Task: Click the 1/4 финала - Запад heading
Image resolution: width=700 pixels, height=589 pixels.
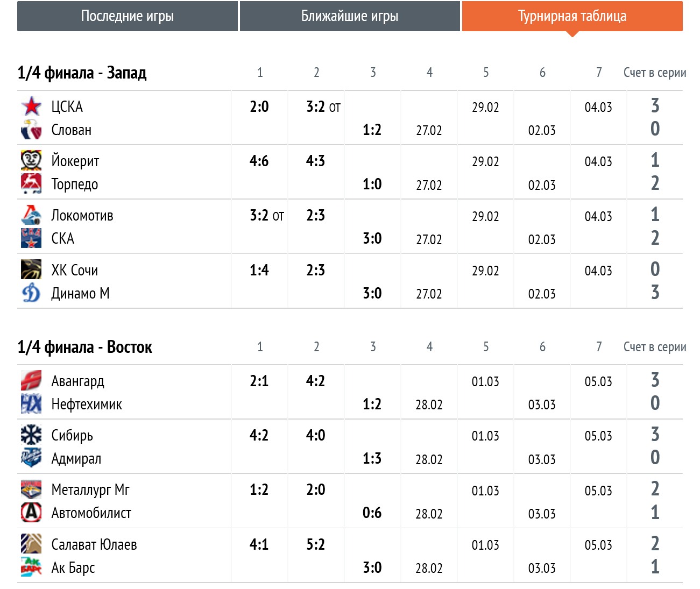Action: [82, 73]
